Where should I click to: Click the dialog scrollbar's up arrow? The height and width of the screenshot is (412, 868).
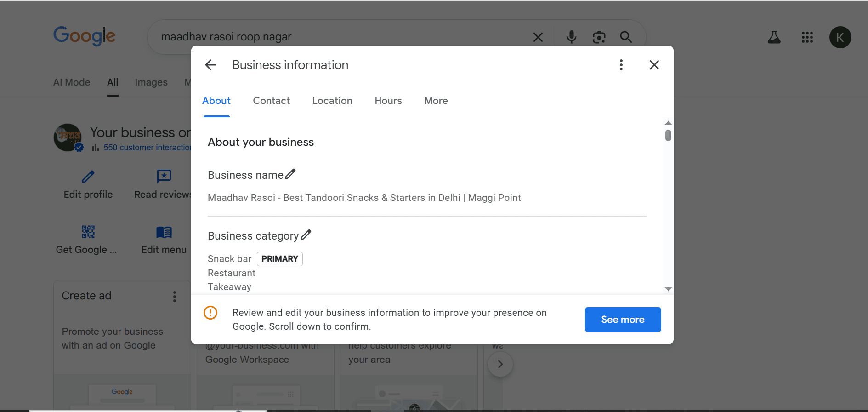point(668,123)
